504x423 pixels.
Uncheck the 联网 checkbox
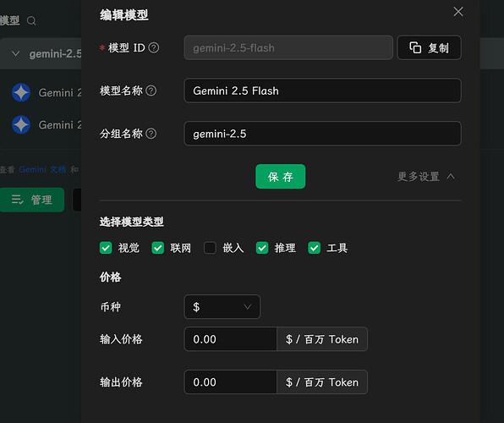click(158, 248)
